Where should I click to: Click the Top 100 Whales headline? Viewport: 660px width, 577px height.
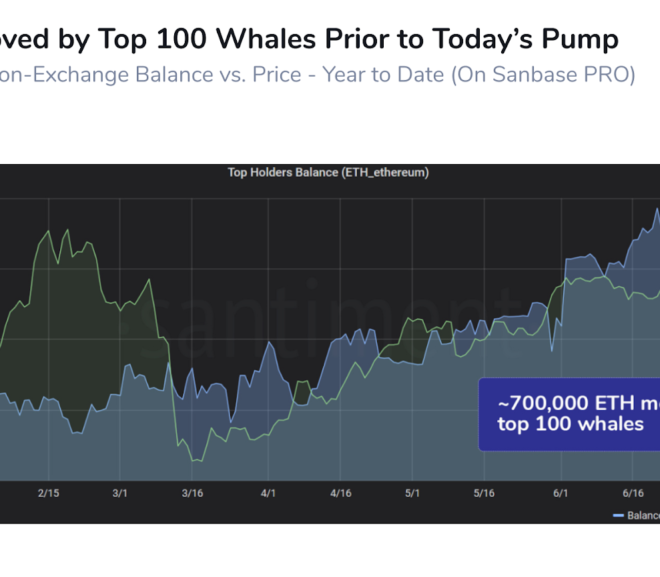pos(309,39)
